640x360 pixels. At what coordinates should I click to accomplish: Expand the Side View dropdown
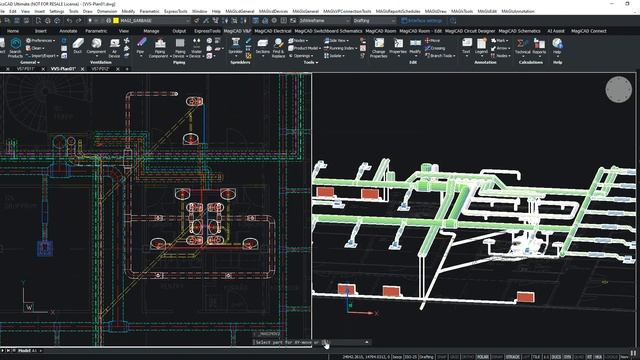coord(336,40)
